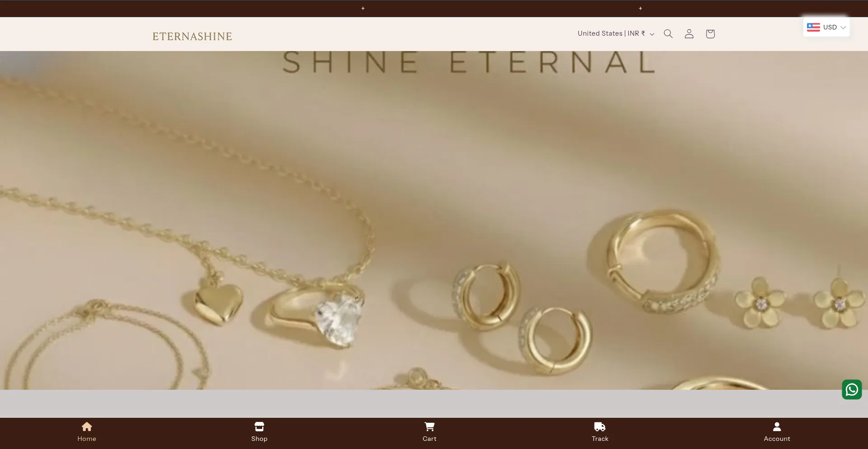The height and width of the screenshot is (449, 868).
Task: Open the search magnifier in header
Action: coord(668,34)
